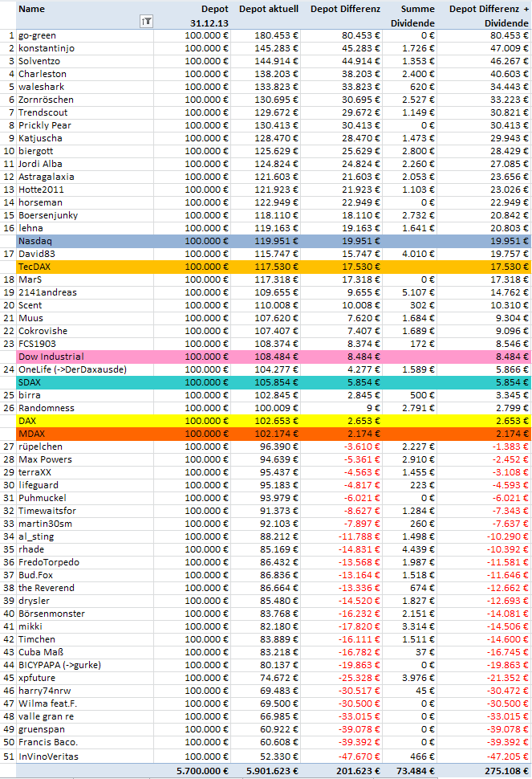Select total Depot aktuell 5.901.623 € cell
532x779 pixels.
(270, 771)
